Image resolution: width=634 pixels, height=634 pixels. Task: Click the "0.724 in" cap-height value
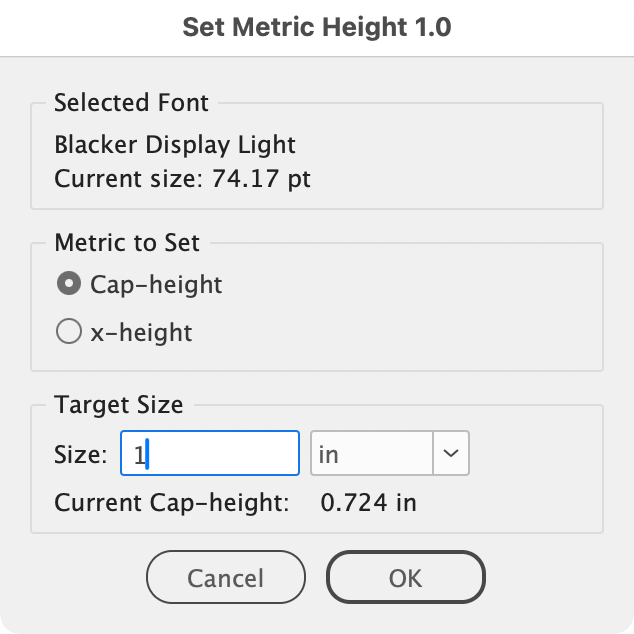pyautogui.click(x=368, y=502)
